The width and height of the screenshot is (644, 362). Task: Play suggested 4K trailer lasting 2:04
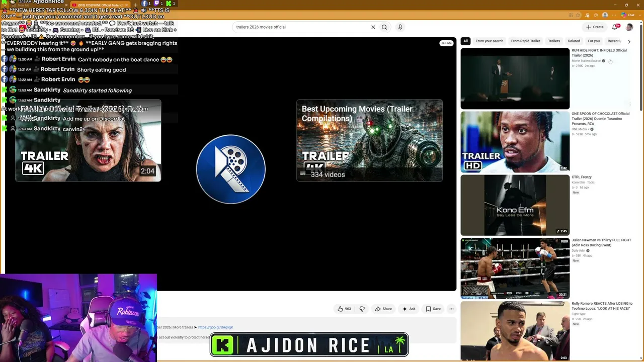[88, 140]
